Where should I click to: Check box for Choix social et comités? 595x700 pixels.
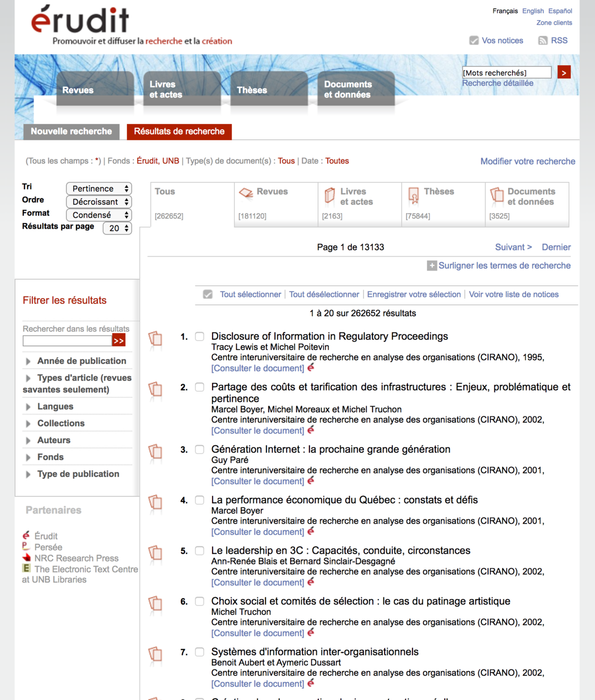(x=200, y=601)
